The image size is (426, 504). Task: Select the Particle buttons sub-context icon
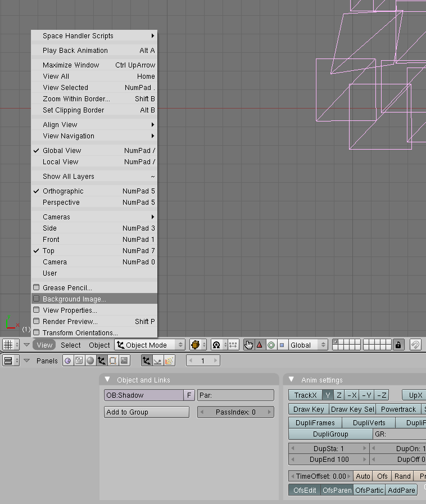[169, 361]
